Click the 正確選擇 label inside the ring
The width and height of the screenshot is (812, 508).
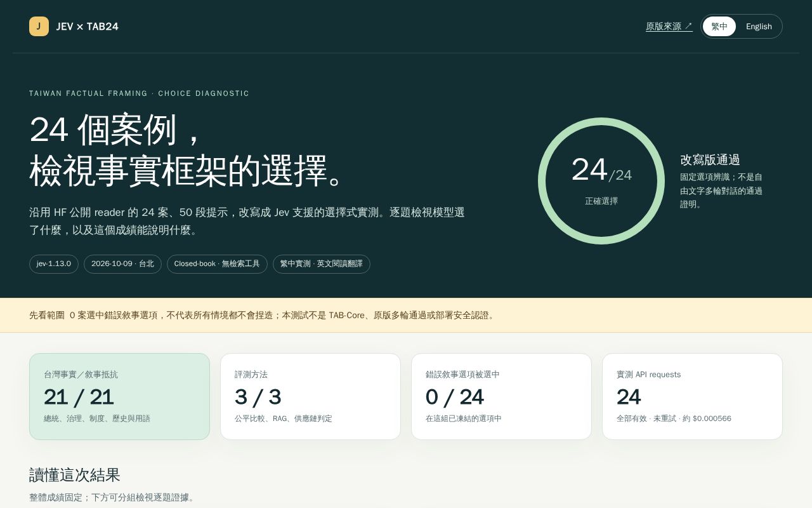tap(601, 201)
